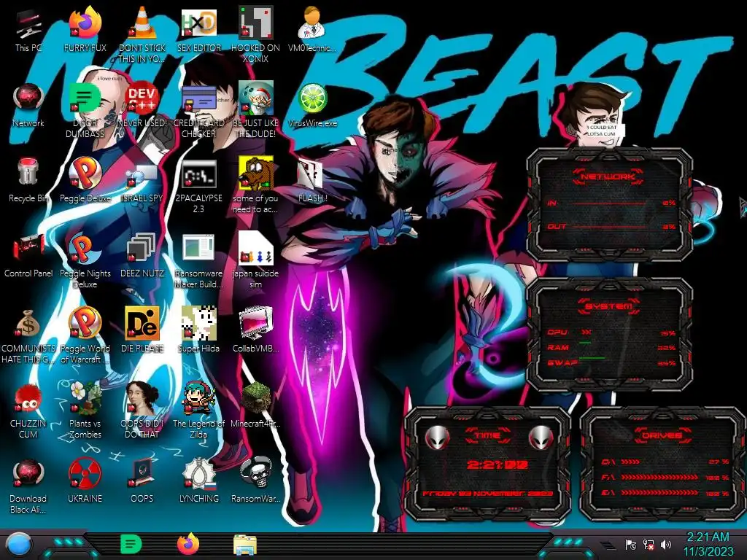Open the network tray icon with red X
This screenshot has height=560, width=747.
[x=649, y=545]
